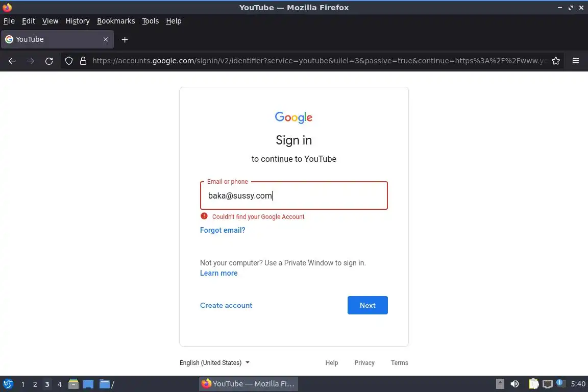588x392 pixels.
Task: Switch to workspace 4
Action: point(59,384)
